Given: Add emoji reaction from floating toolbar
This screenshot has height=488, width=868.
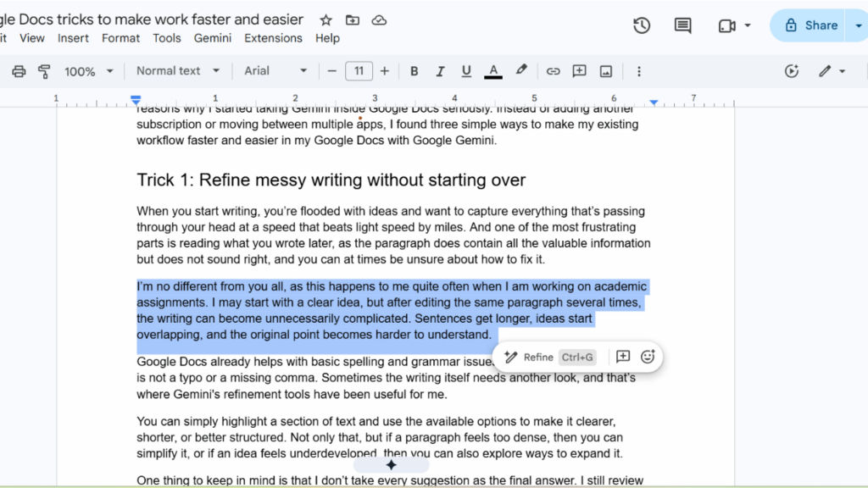Looking at the screenshot, I should click(x=648, y=357).
